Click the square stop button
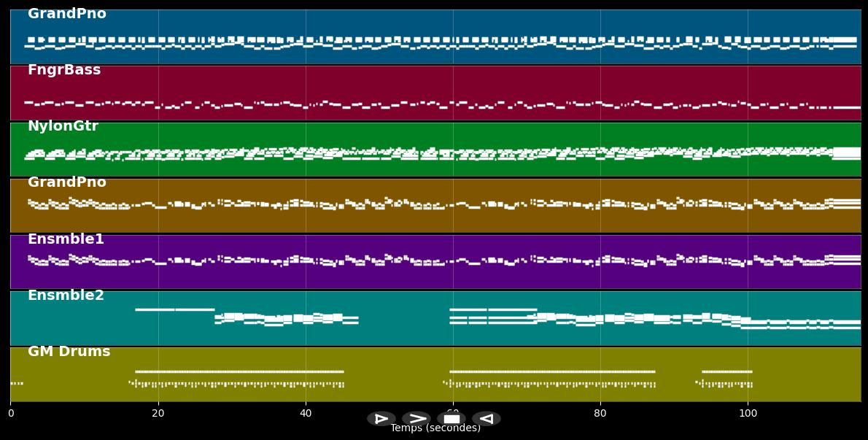The image size is (868, 440). click(x=452, y=419)
